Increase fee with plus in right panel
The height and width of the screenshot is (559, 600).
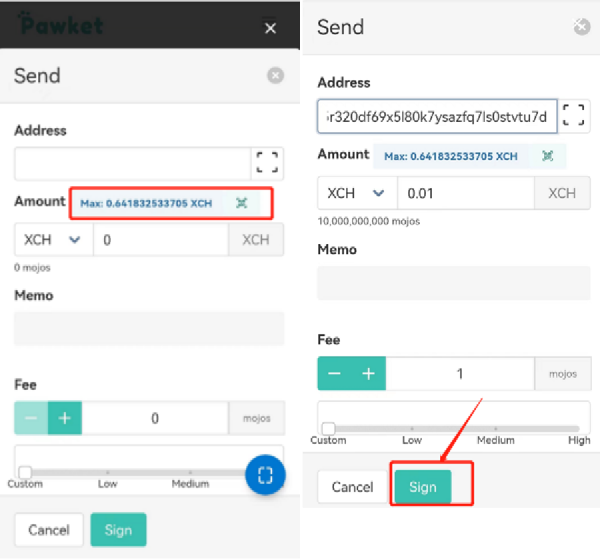click(x=368, y=373)
